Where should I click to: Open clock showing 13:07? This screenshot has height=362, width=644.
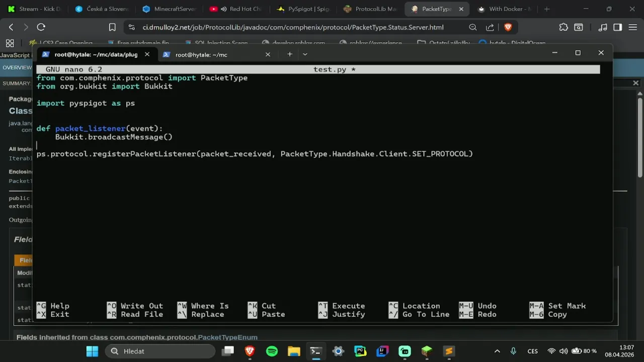click(x=619, y=351)
